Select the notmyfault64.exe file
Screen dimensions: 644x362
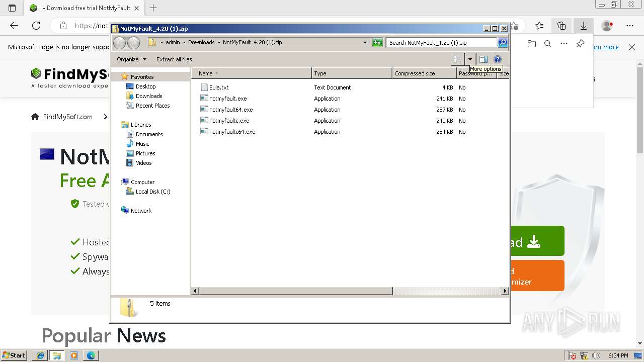231,110
